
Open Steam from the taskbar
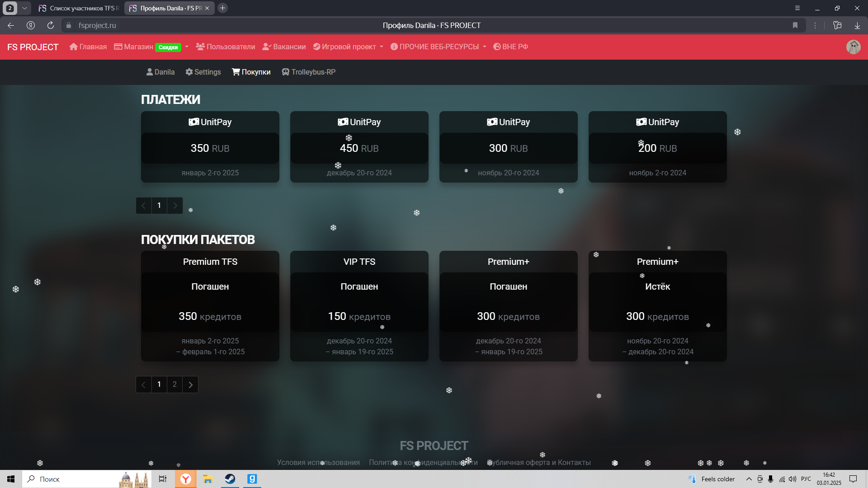[230, 479]
